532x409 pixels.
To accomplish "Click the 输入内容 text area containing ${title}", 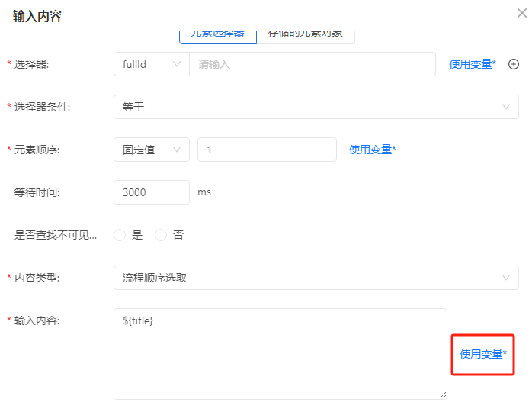I will coord(280,353).
